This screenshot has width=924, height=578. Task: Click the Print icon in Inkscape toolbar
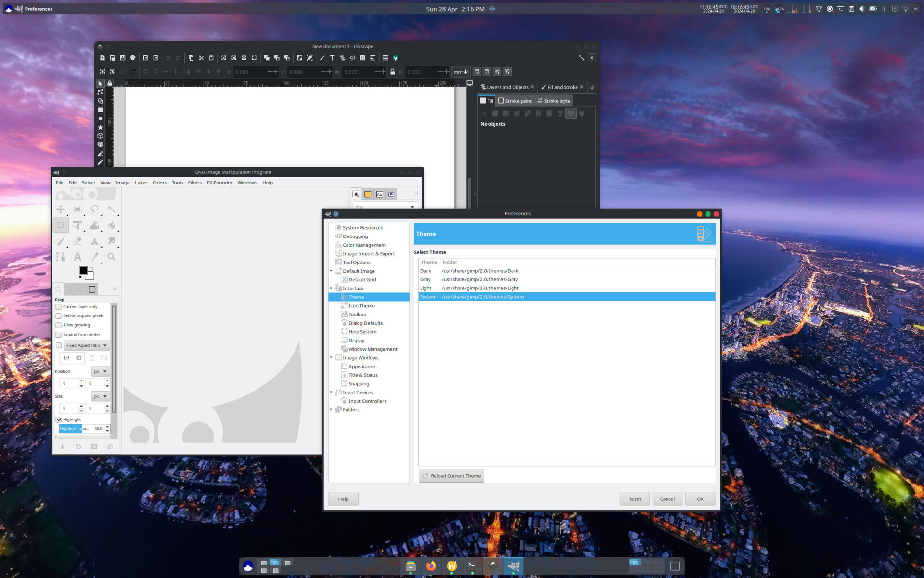point(133,58)
